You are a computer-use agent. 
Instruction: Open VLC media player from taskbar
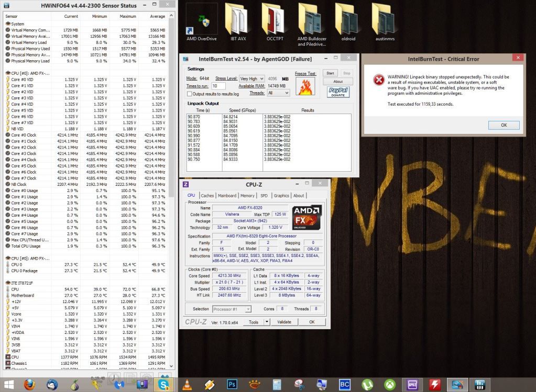coord(186,385)
